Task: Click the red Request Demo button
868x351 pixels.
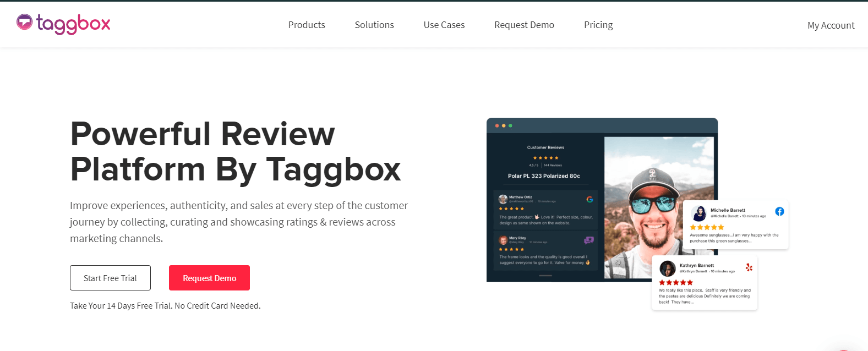Action: pos(209,278)
